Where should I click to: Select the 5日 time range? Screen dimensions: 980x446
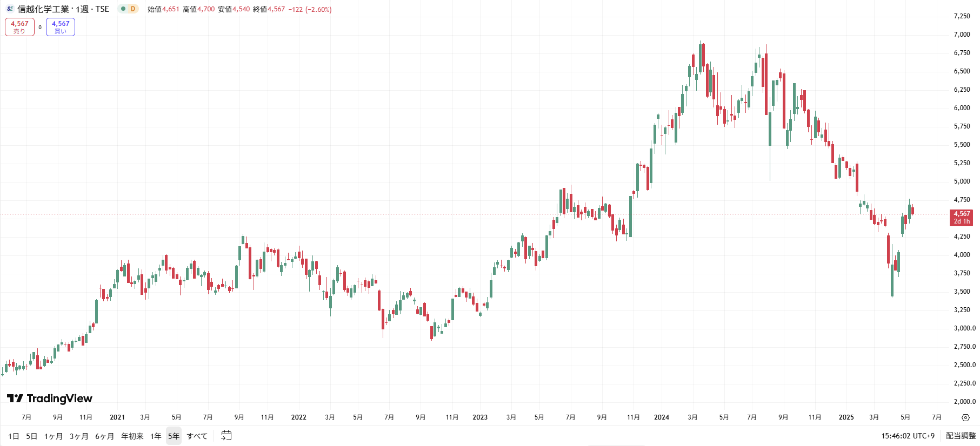(32, 436)
